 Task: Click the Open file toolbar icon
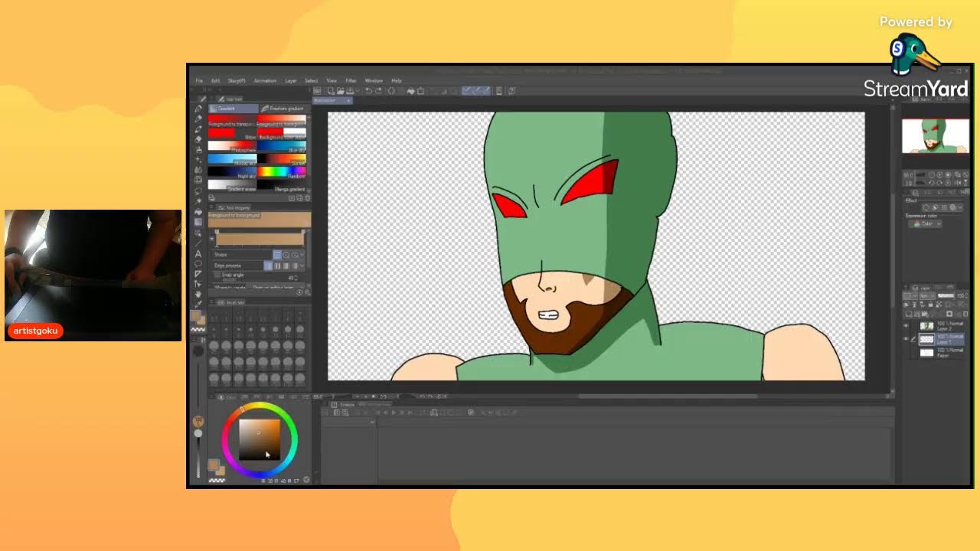341,91
